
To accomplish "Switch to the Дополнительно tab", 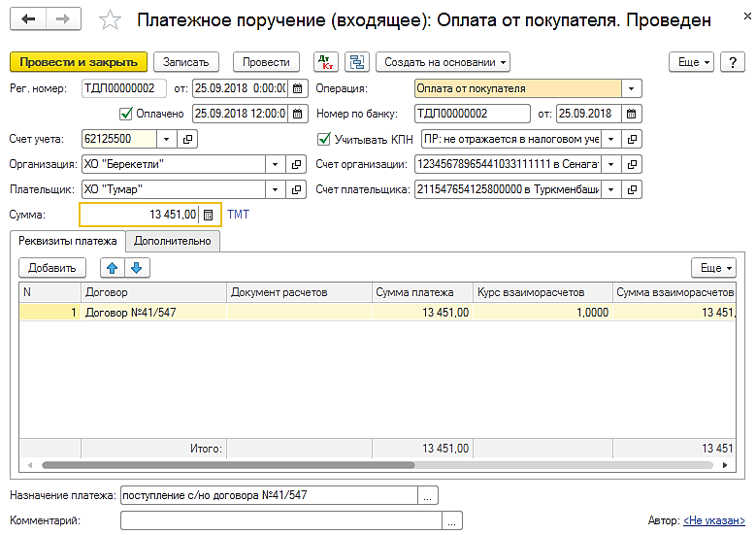I will click(173, 240).
